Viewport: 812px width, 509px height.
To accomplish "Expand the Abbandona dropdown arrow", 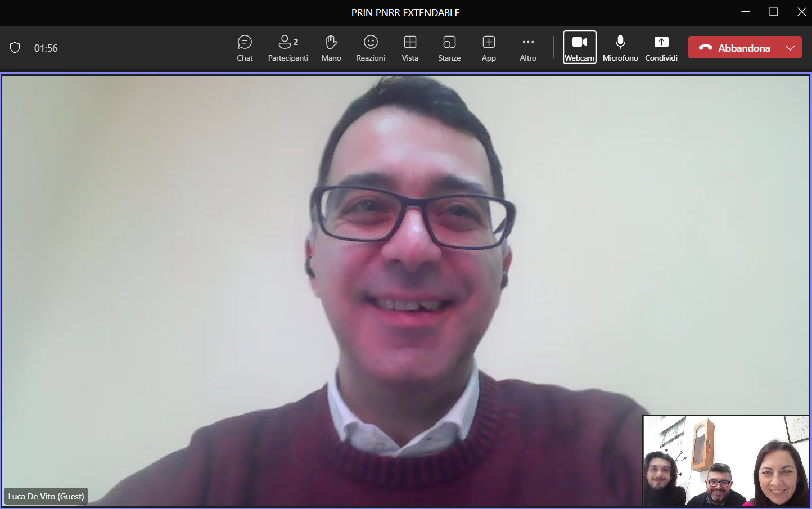I will click(790, 48).
